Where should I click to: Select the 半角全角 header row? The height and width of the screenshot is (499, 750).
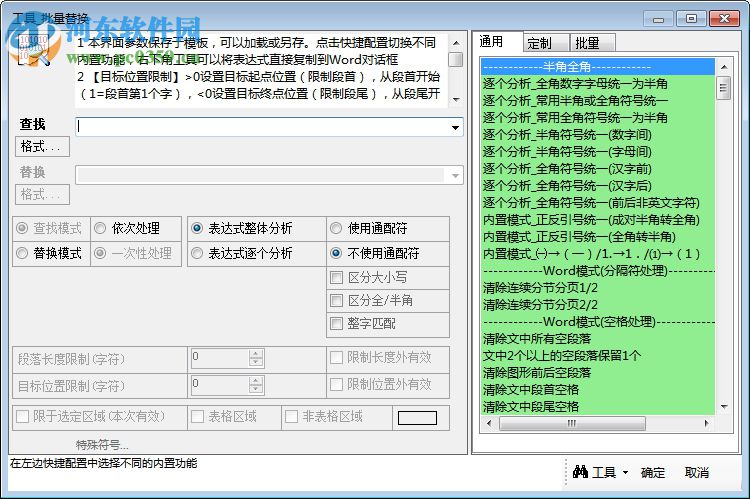click(598, 67)
